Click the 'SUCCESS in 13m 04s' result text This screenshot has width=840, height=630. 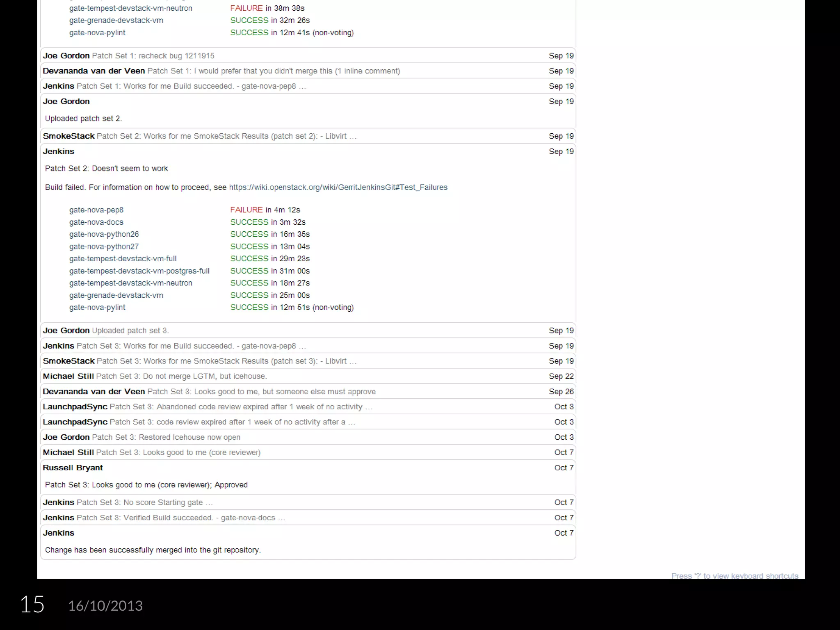coord(270,247)
